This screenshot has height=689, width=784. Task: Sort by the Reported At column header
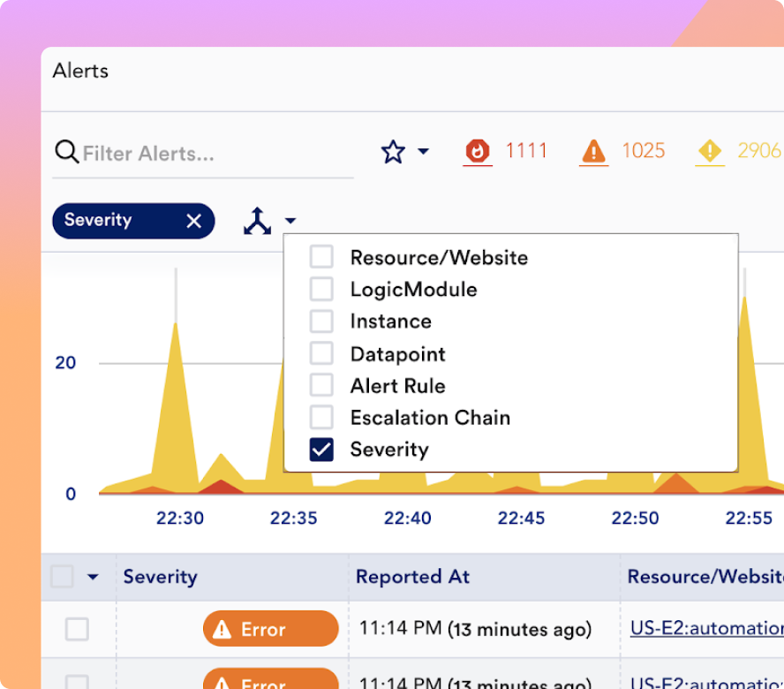(x=412, y=577)
